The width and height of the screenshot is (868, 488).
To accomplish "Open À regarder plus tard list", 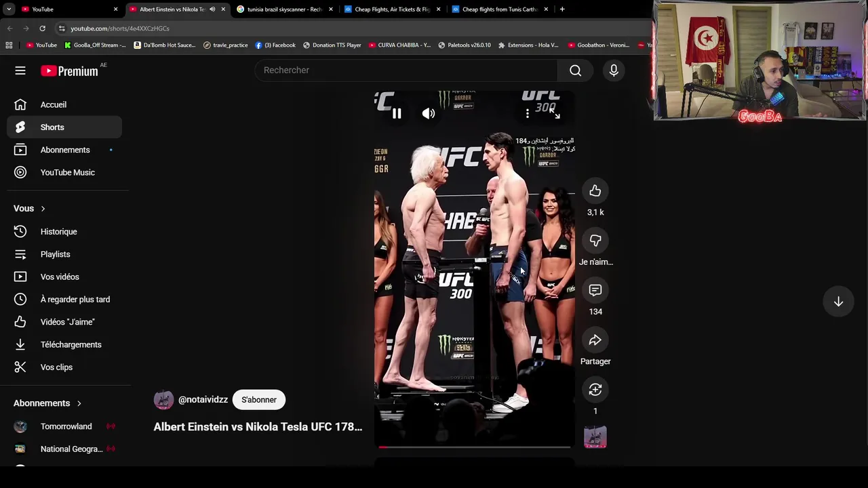I will (64, 300).
